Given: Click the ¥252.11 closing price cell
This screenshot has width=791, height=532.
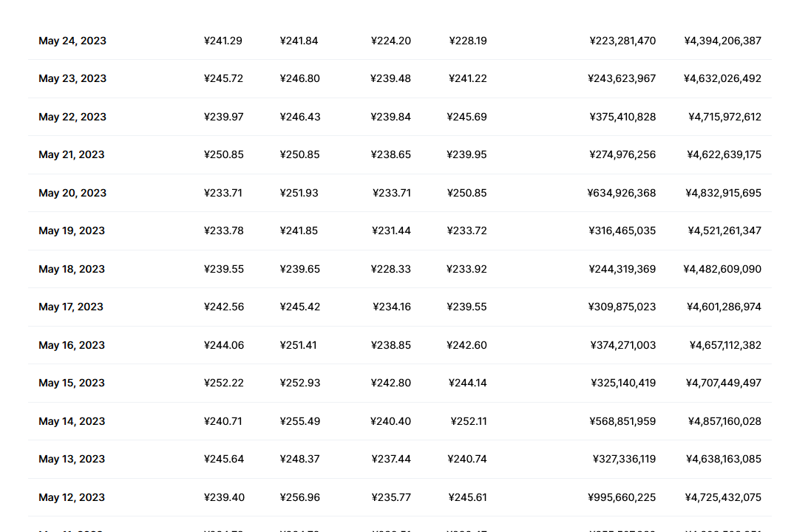Looking at the screenshot, I should [469, 421].
